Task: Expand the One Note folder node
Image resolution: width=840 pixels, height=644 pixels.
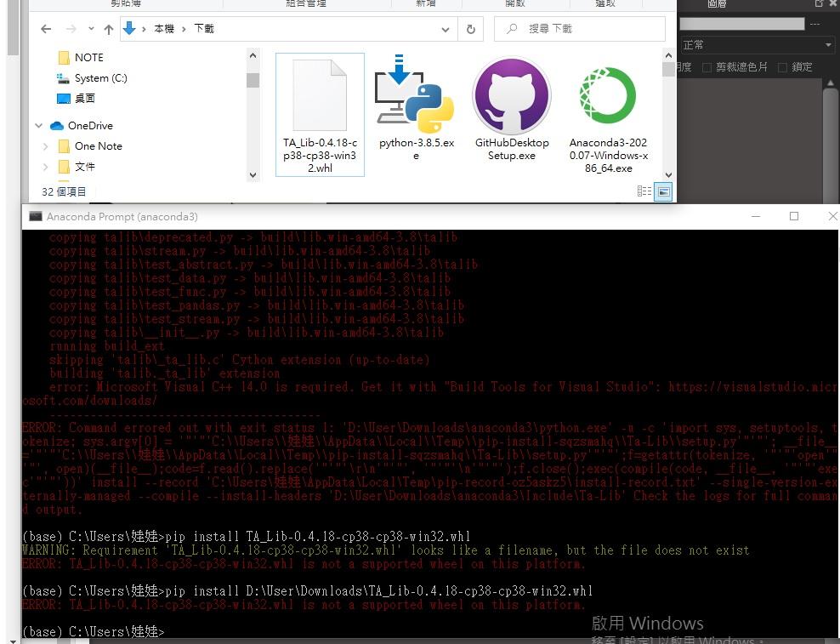Action: point(46,145)
